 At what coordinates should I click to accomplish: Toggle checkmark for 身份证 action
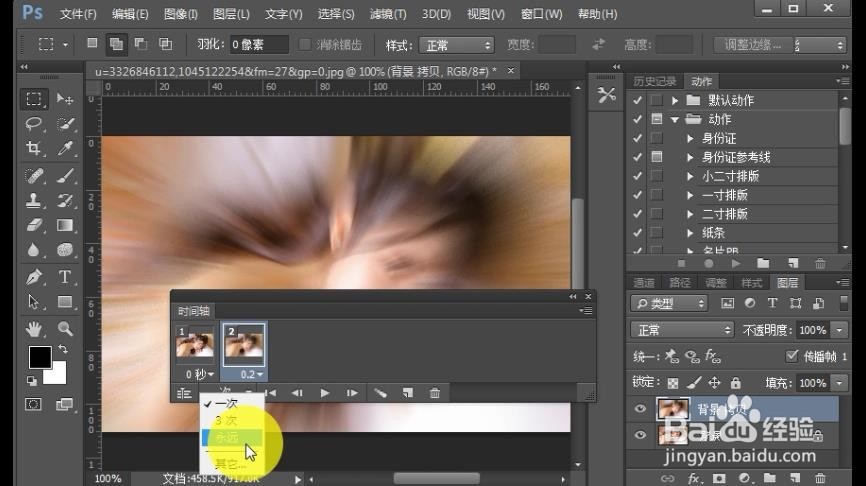click(637, 138)
